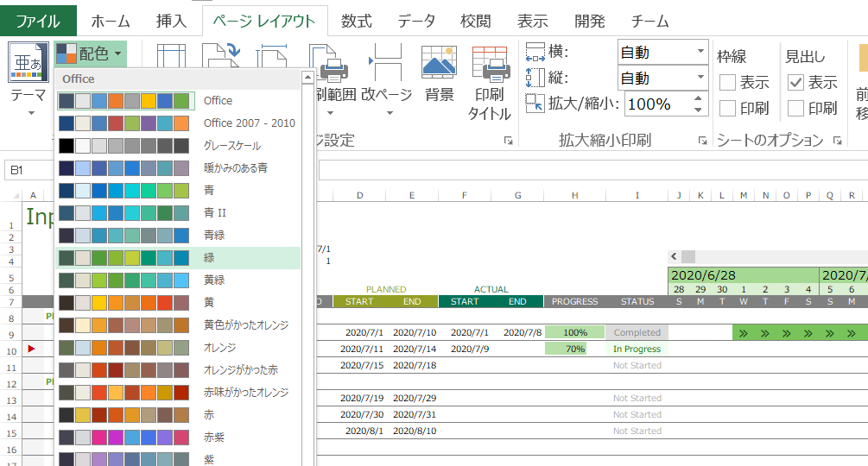Viewport: 868px width, 466px height.
Task: Click the select-all corner of the sheet
Action: (16, 195)
